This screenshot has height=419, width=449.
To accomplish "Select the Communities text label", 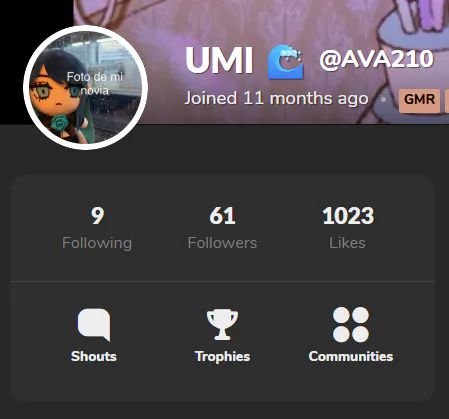I will point(351,357).
